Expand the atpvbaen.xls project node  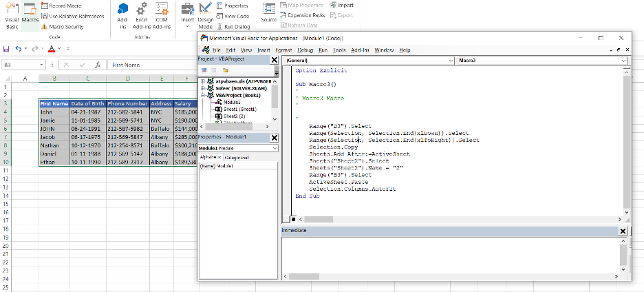tap(202, 81)
